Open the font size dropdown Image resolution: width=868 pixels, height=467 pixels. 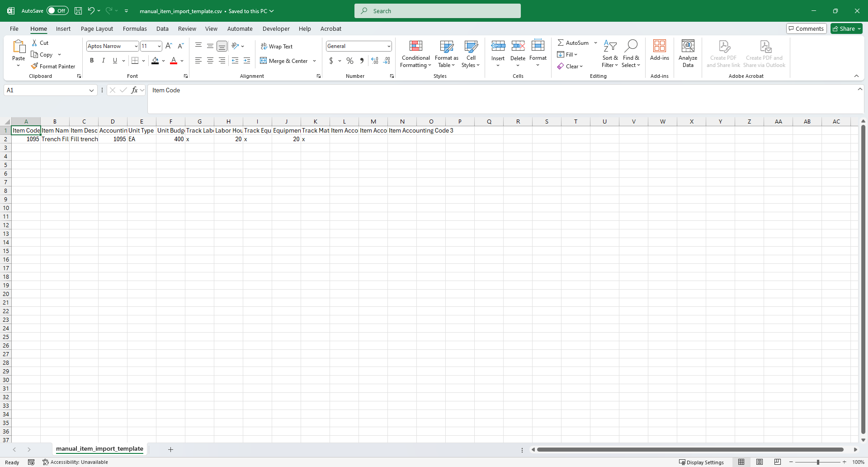(x=159, y=46)
